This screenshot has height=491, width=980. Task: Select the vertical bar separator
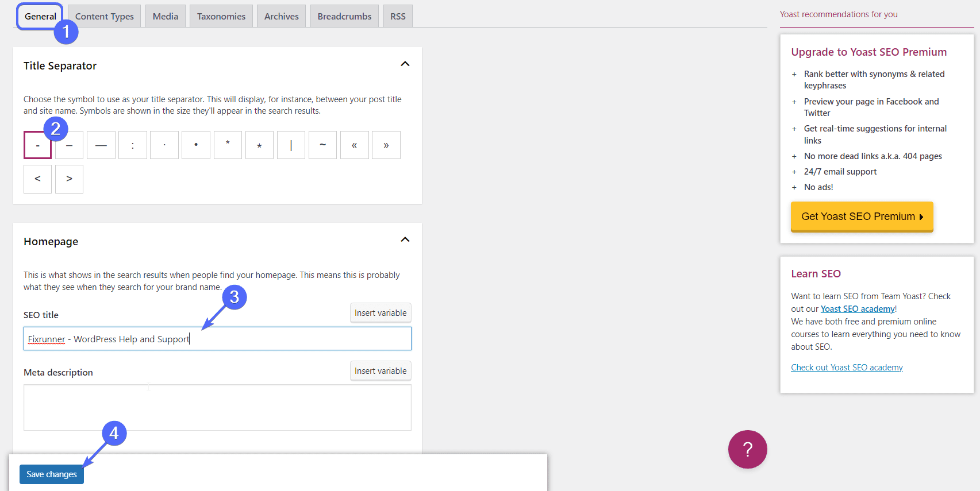click(x=291, y=145)
